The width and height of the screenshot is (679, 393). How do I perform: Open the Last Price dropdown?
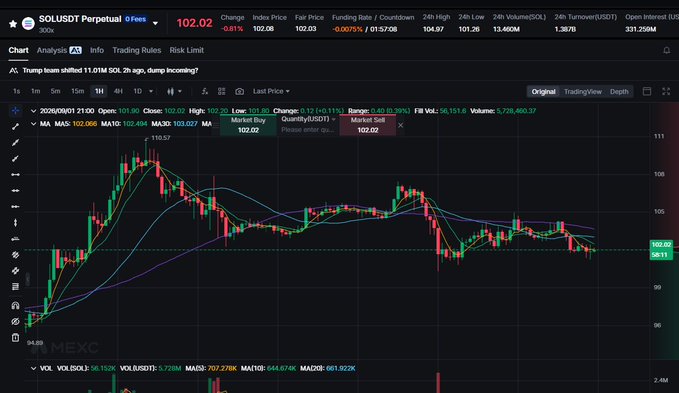tap(272, 91)
